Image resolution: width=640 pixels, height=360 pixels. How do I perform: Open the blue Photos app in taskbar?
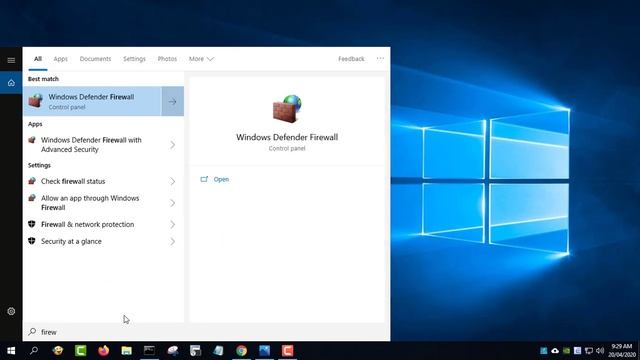[x=264, y=351]
